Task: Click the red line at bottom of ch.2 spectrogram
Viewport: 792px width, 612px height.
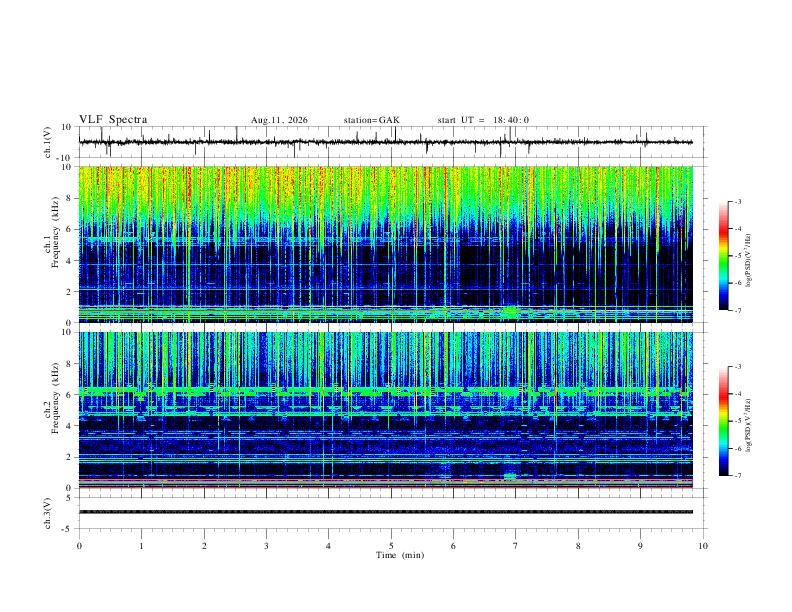Action: [x=385, y=487]
